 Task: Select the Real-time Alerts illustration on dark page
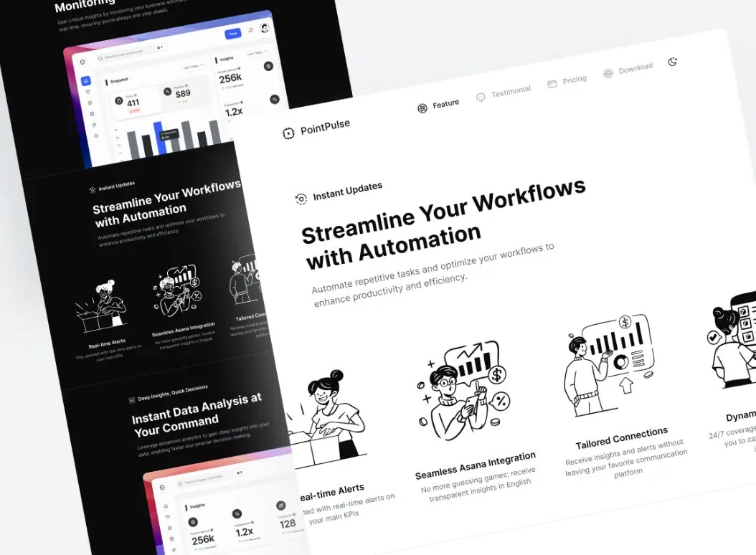point(101,307)
